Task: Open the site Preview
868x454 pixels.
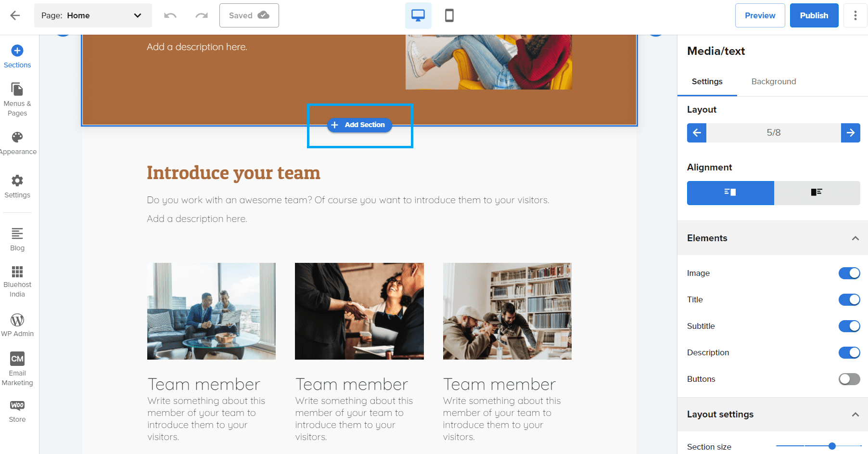Action: tap(760, 15)
